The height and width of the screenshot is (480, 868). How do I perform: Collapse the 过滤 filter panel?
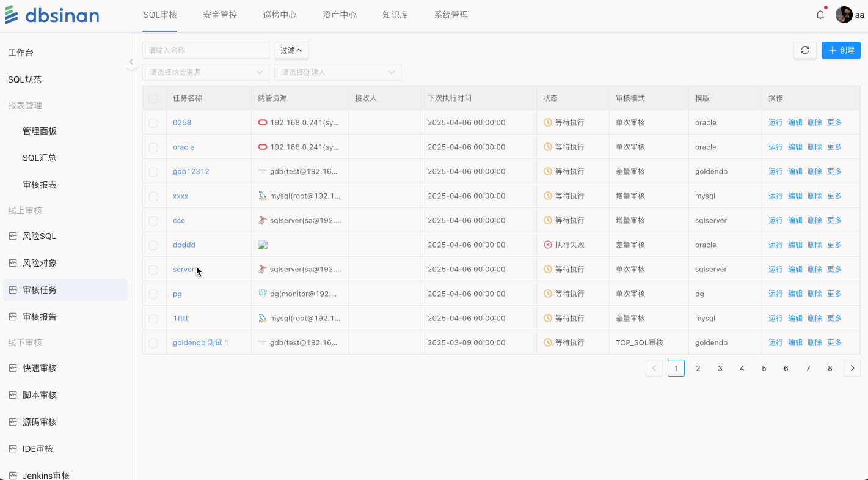[291, 50]
